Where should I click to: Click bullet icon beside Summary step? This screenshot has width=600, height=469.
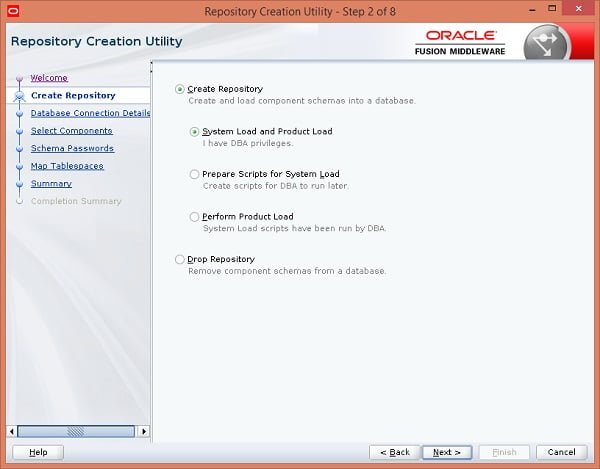pyautogui.click(x=20, y=184)
